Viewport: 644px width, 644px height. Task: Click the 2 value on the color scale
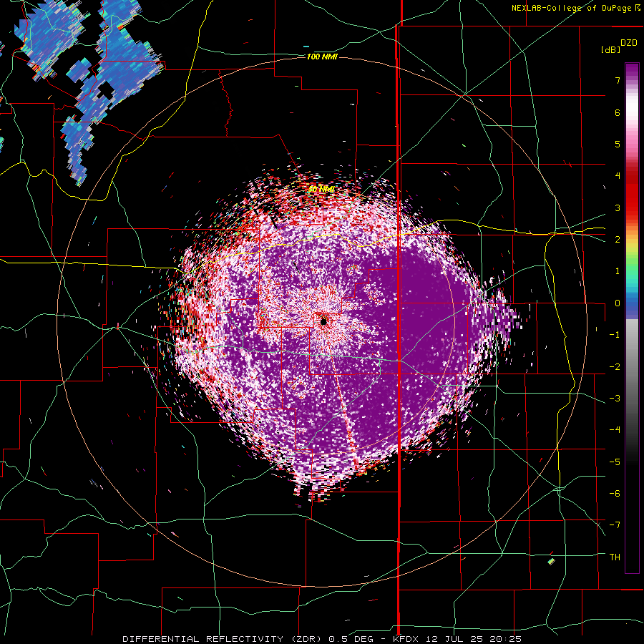[618, 240]
